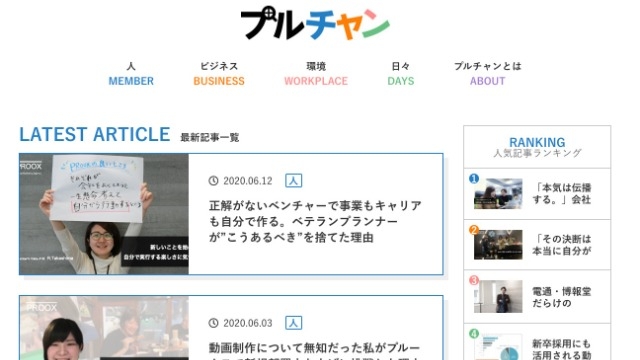The image size is (640, 360).
Task: Open ranking 1 thumbnail image
Action: click(498, 193)
